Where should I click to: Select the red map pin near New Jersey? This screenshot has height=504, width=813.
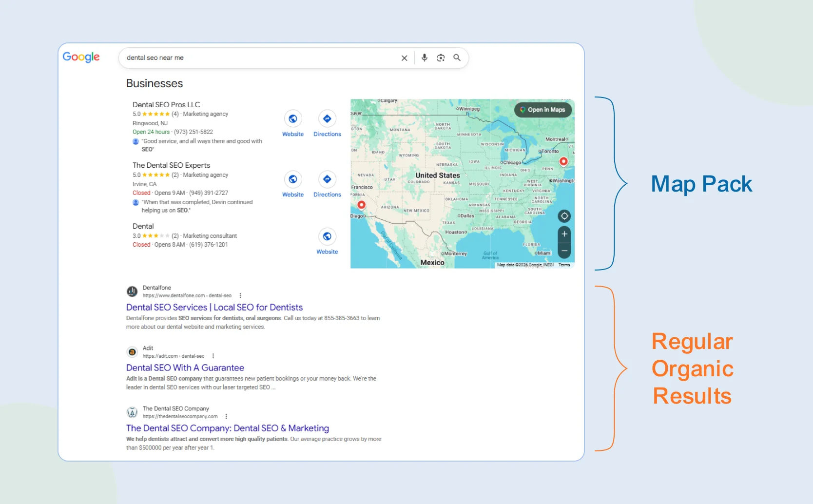click(563, 161)
